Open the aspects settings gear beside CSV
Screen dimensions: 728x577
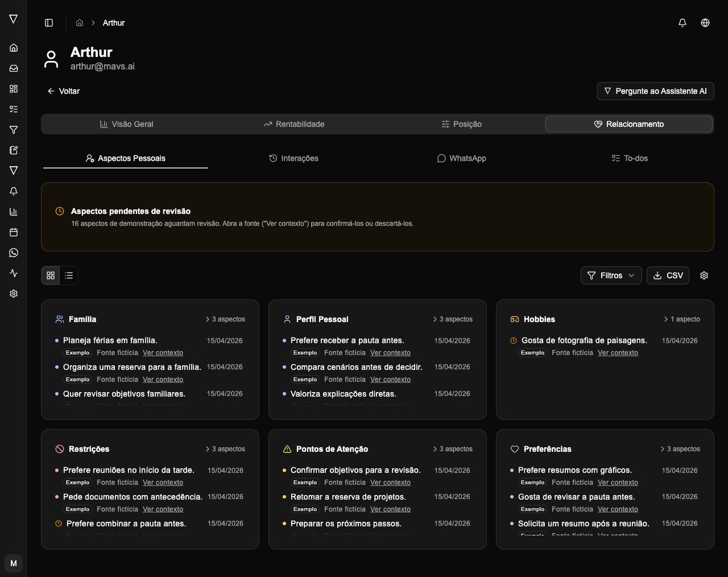(704, 275)
